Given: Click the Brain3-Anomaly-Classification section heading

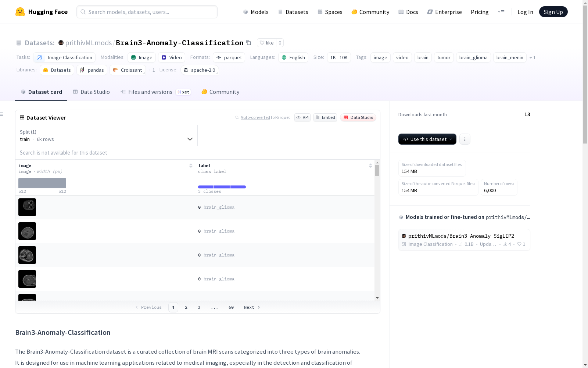Looking at the screenshot, I should pos(63,333).
